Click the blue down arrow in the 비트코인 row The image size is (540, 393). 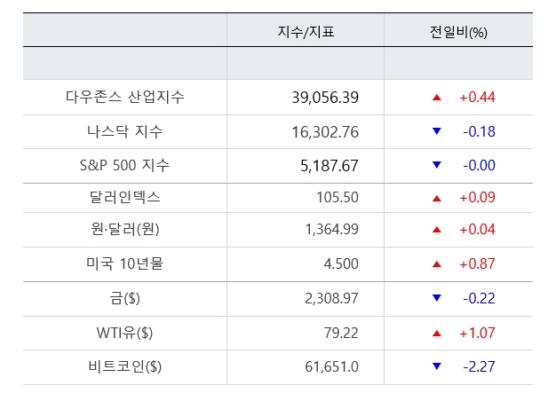point(437,366)
